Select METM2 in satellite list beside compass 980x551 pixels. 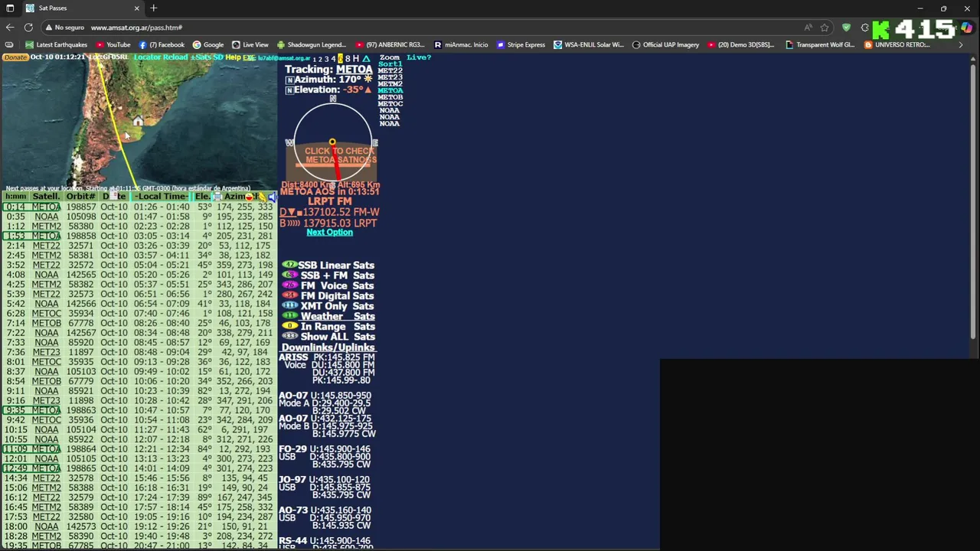click(x=390, y=84)
